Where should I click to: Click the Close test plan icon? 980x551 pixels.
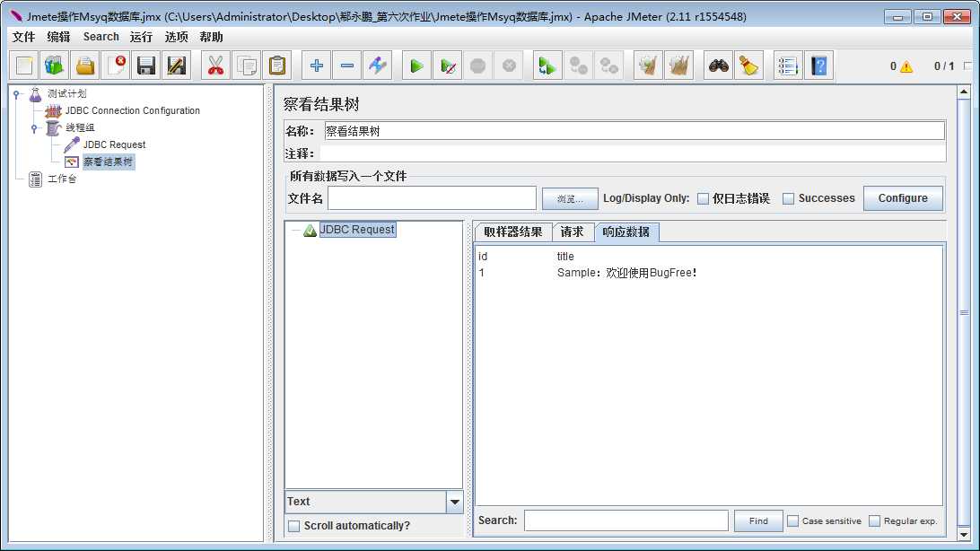(117, 66)
